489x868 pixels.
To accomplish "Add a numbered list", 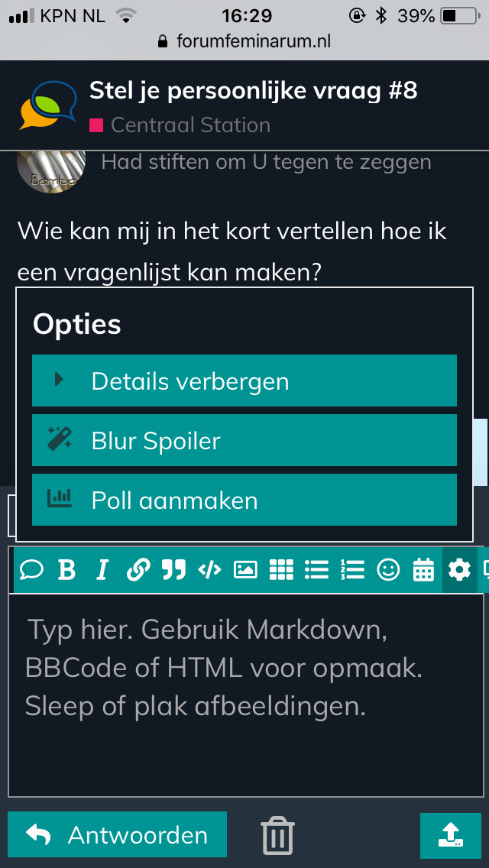I will point(352,569).
